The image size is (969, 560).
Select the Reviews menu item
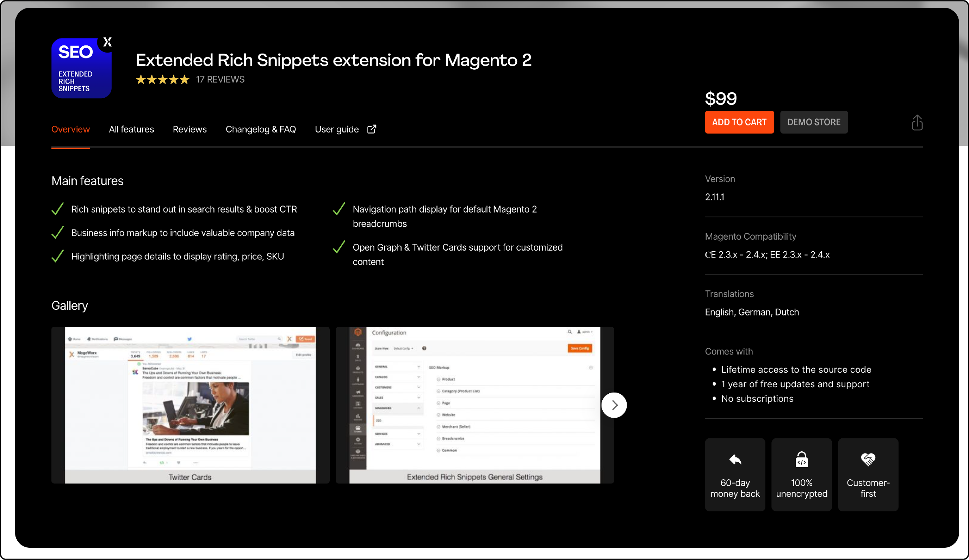point(189,129)
